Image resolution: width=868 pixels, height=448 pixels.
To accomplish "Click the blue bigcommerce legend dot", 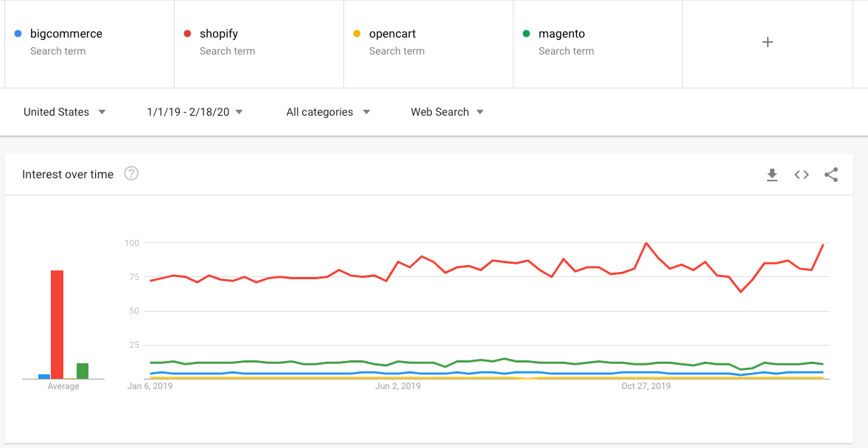I will (18, 33).
